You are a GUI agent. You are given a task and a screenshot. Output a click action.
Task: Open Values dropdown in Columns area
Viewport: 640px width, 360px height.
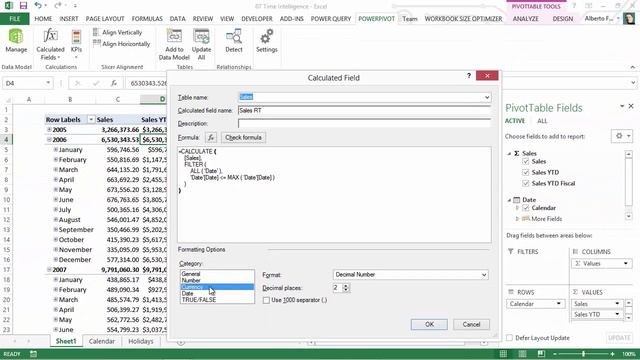pyautogui.click(x=626, y=264)
